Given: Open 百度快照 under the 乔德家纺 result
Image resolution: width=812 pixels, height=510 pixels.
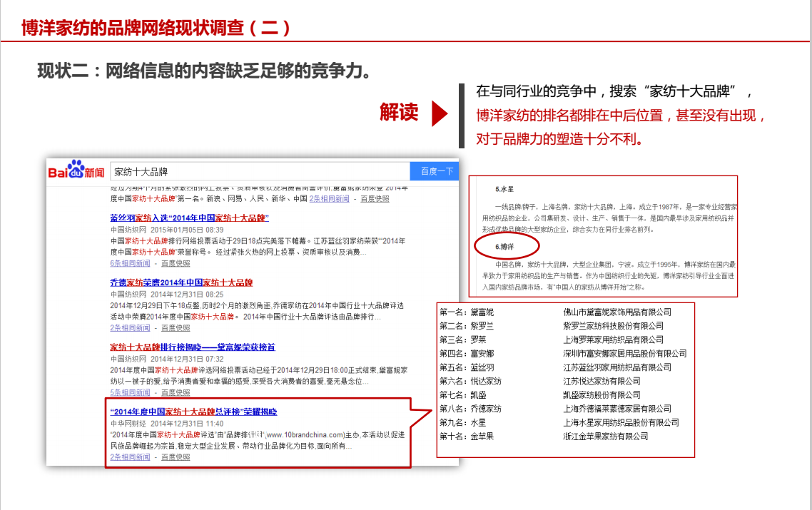Looking at the screenshot, I should [x=176, y=328].
